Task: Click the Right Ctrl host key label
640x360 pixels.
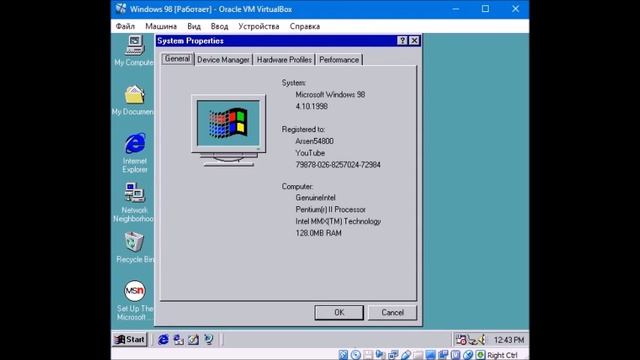Action: 502,355
